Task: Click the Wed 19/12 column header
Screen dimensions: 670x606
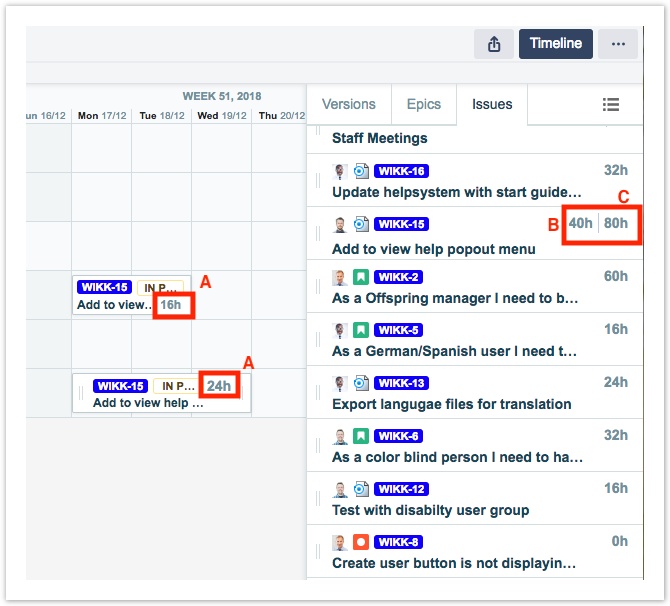Action: [222, 116]
